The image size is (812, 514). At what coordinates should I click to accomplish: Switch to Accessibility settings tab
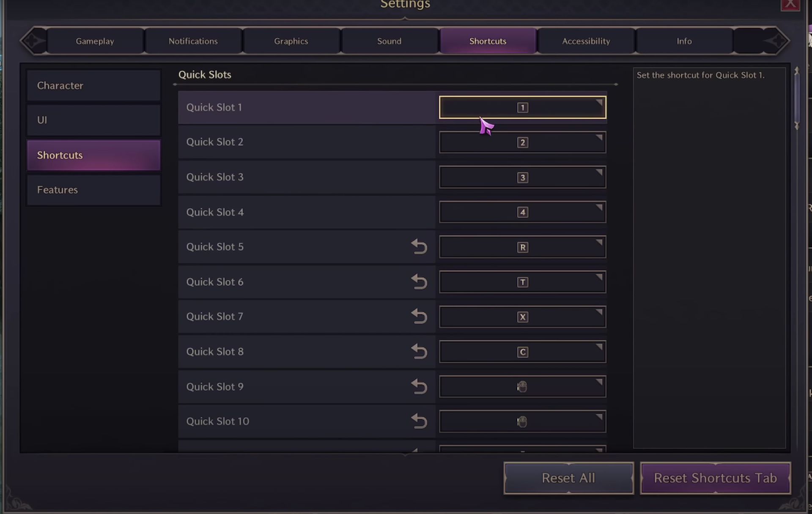coord(586,40)
